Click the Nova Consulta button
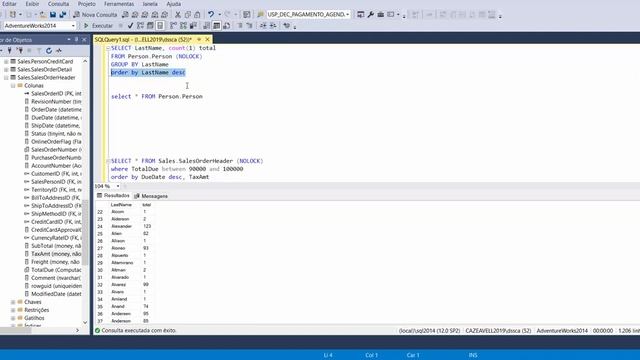Screen dimensions: 640x360 [x=96, y=14]
